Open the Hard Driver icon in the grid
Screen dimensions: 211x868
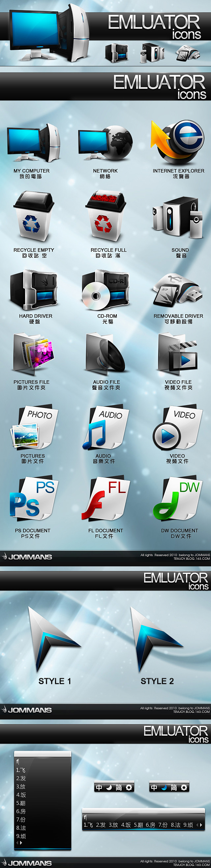pos(34,290)
